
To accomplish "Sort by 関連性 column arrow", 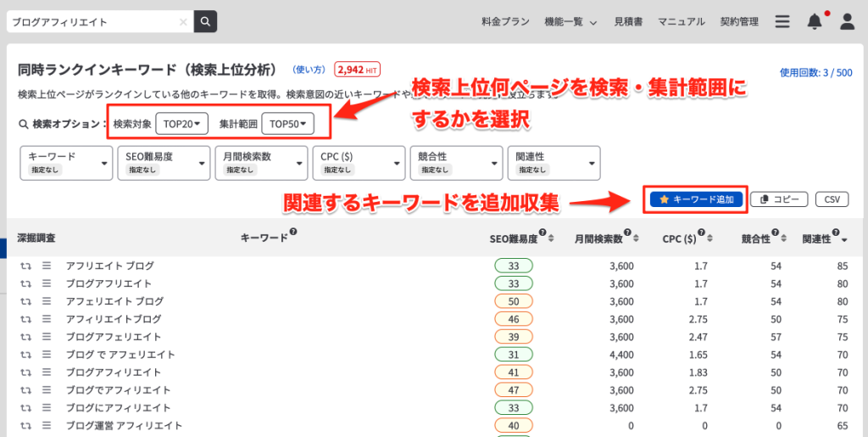I will click(x=844, y=240).
